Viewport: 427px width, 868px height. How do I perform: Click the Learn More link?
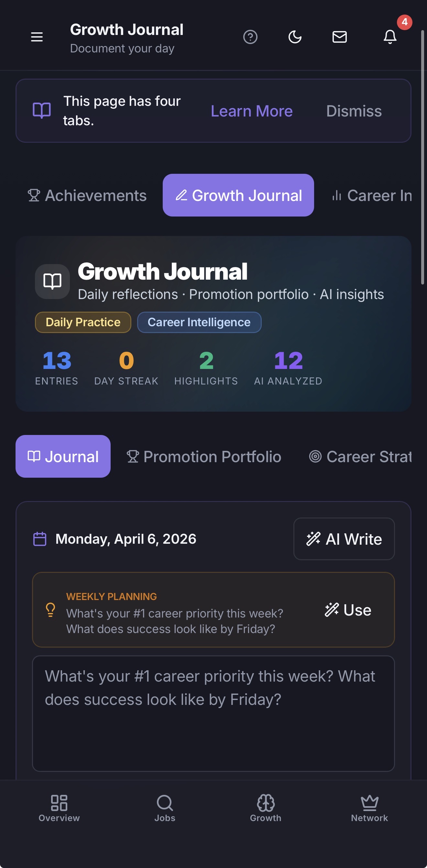click(x=251, y=111)
